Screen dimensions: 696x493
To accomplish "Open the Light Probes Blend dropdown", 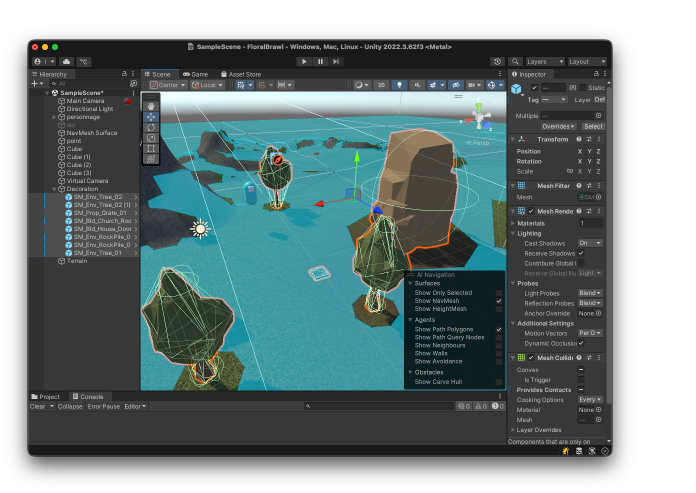I will click(x=590, y=293).
